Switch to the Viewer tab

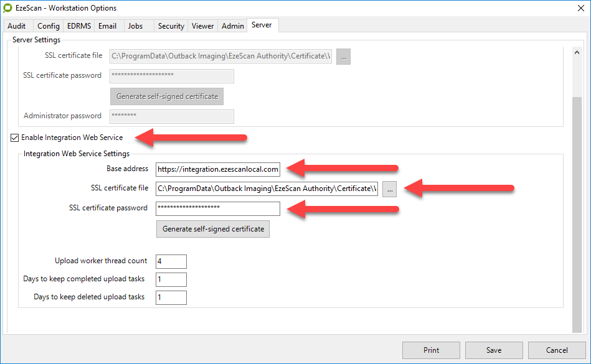click(202, 26)
